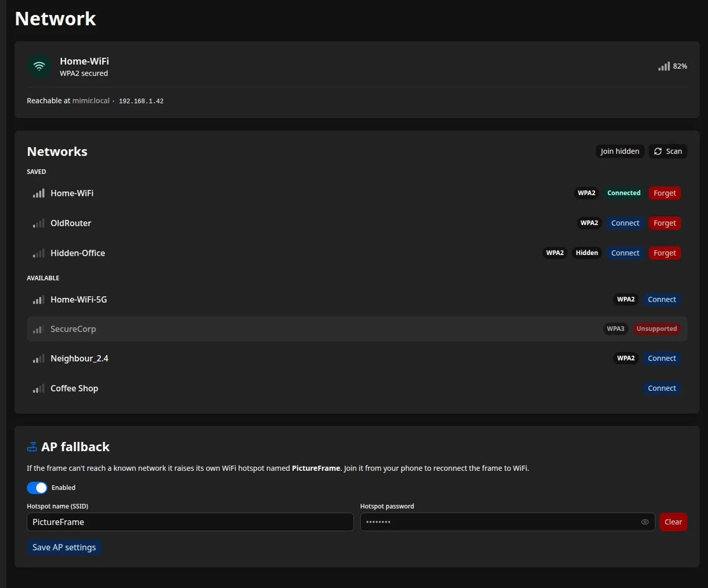Click the green WiFi status icon
This screenshot has height=588, width=708.
pyautogui.click(x=39, y=67)
